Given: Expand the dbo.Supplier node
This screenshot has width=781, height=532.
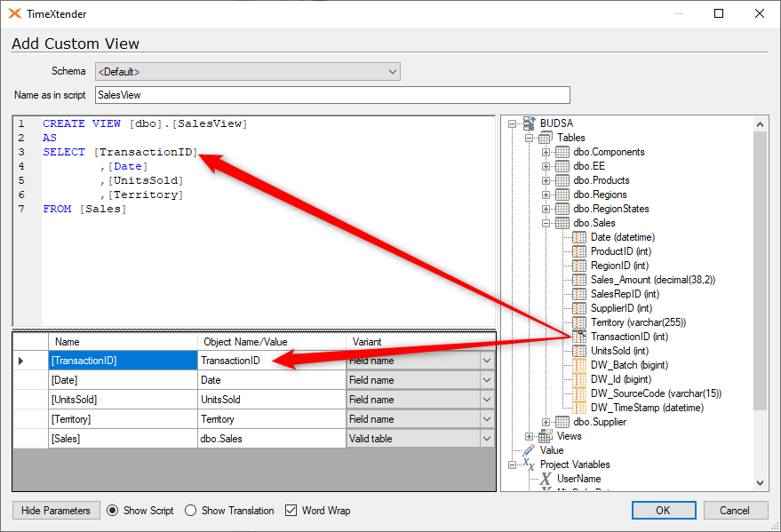Looking at the screenshot, I should tap(546, 422).
